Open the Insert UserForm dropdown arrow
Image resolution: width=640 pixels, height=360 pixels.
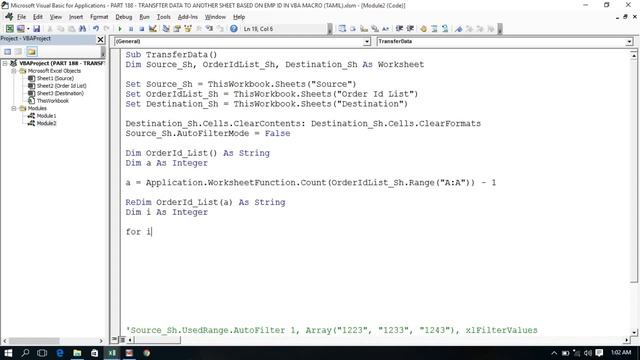28,29
